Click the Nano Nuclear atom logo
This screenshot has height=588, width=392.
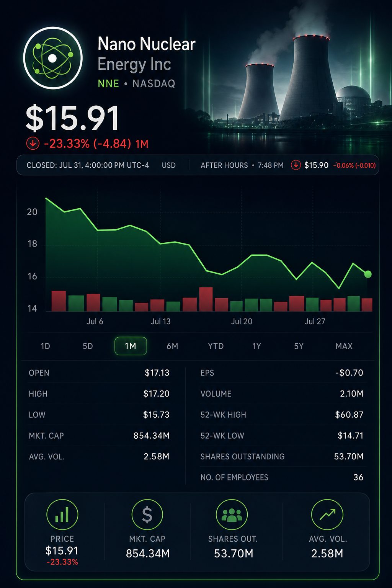coord(53,58)
